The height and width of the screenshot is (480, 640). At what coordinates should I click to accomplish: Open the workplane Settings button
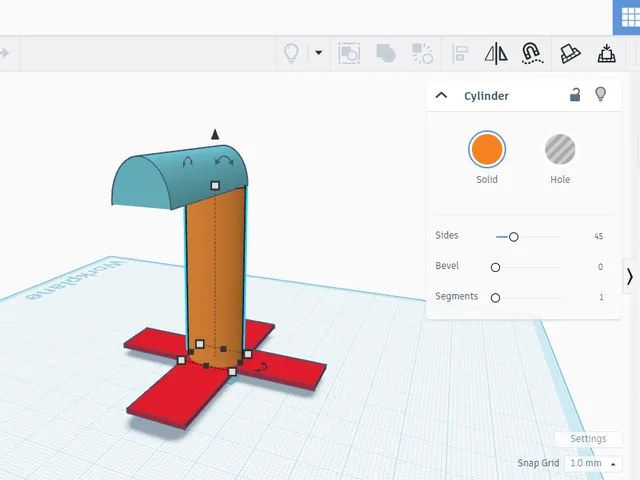point(588,439)
